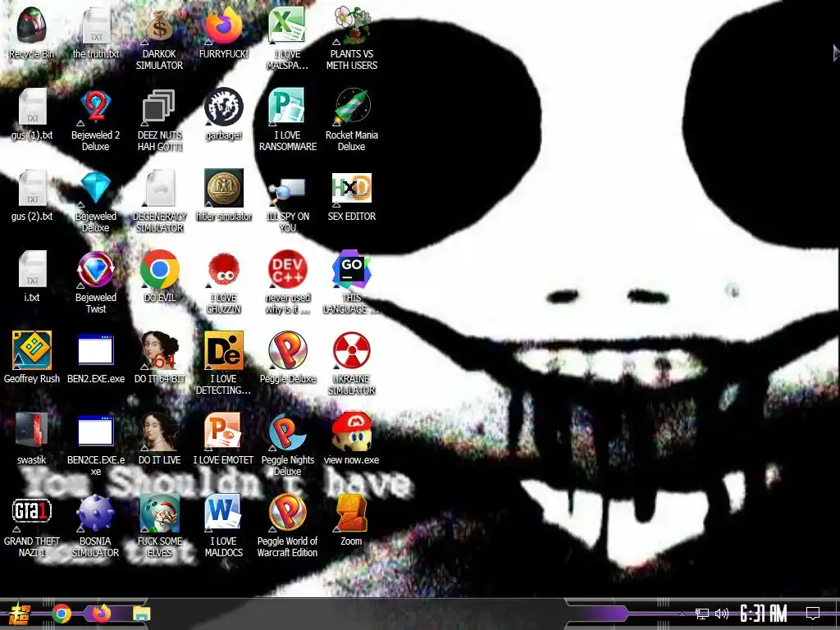This screenshot has height=630, width=840.
Task: Open the notification center icon
Action: (813, 614)
